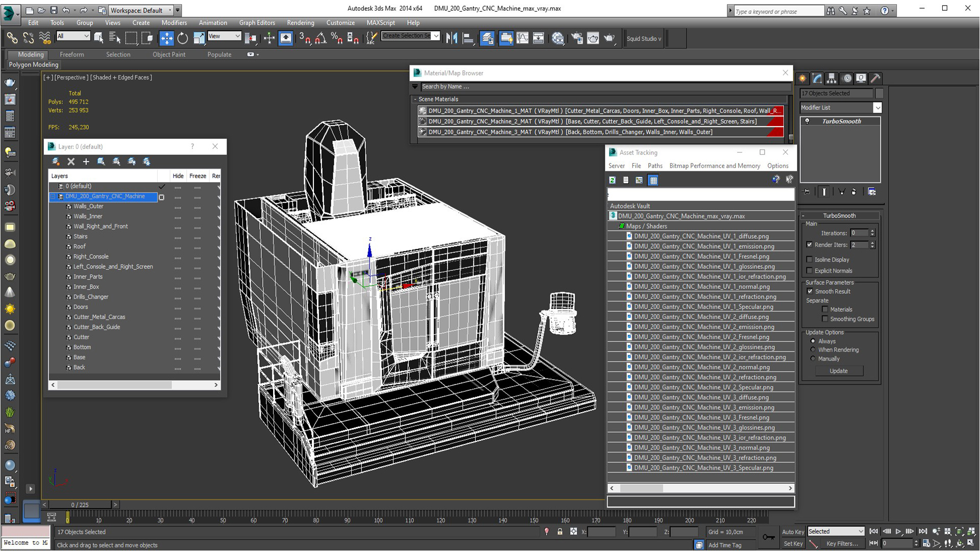Click the Modifiers menu in the menu bar
This screenshot has height=551, width=980.
[174, 22]
